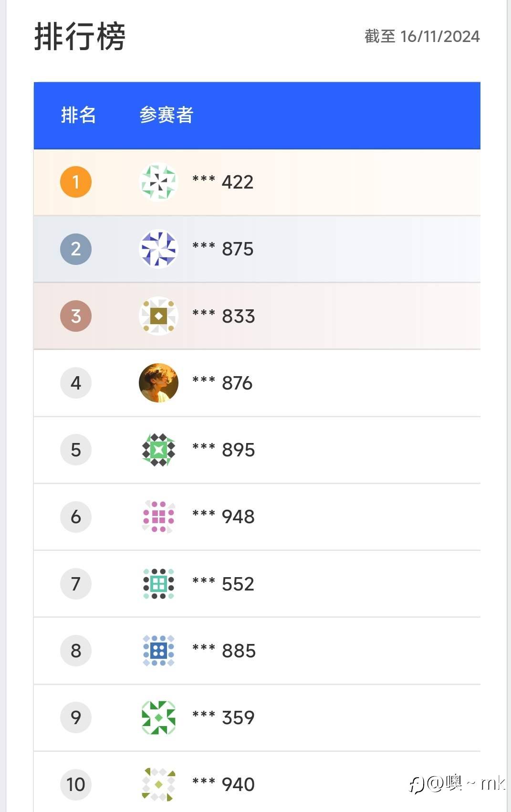Click the pink dotted avatar for *** 948

tap(158, 517)
